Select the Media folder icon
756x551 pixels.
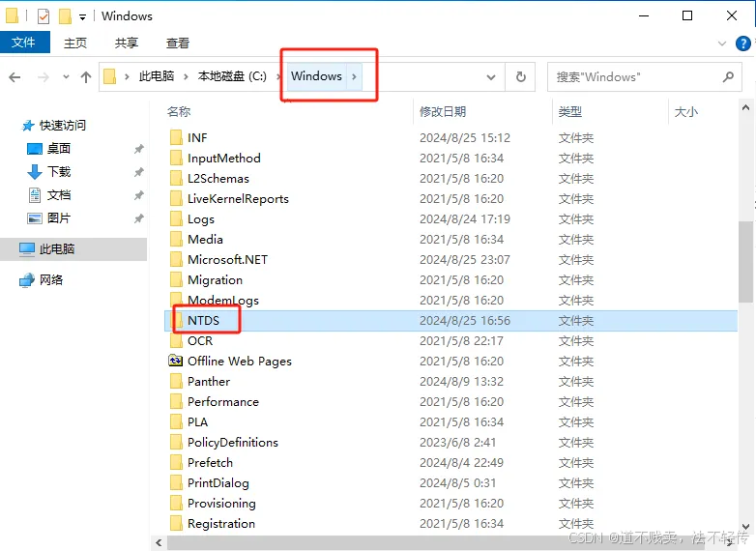coord(177,239)
